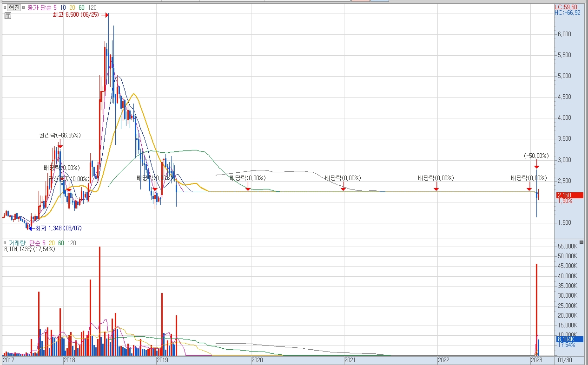Image resolution: width=588 pixels, height=365 pixels.
Task: Toggle the square marker before 거래량
Action: click(x=6, y=243)
